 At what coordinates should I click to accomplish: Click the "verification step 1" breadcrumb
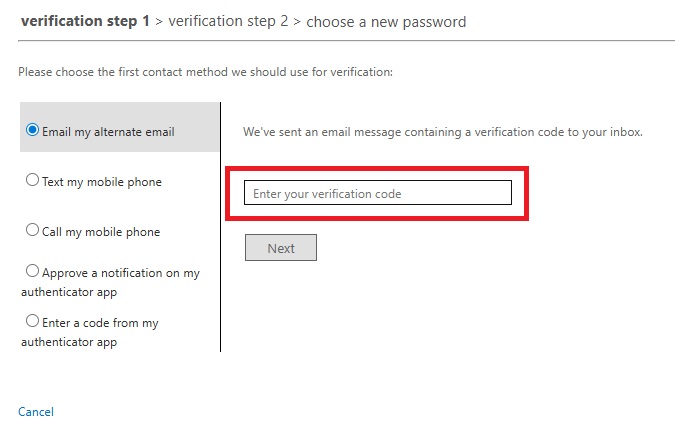coord(85,21)
